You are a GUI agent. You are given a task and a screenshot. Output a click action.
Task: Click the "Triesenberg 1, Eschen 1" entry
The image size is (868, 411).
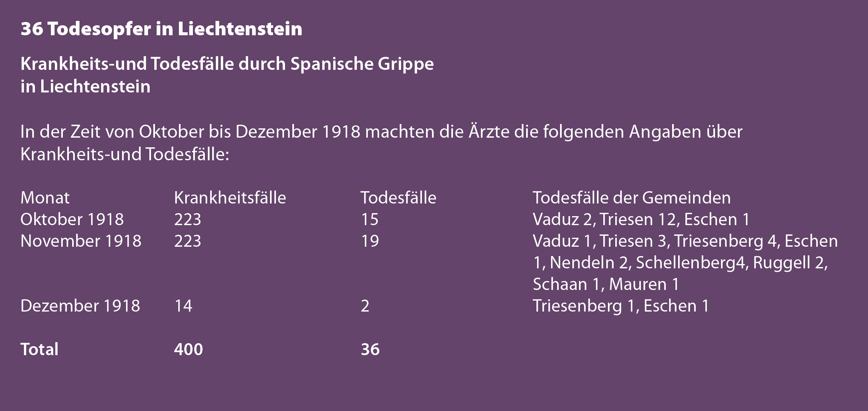(x=621, y=306)
